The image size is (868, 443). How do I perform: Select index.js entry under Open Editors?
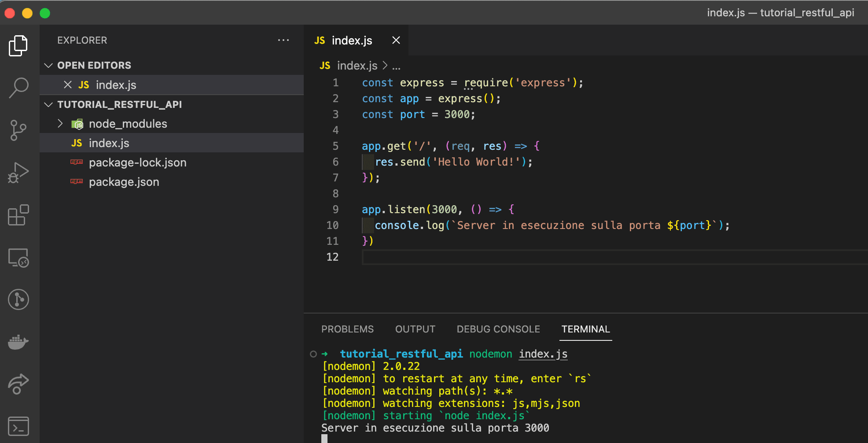click(x=172, y=85)
